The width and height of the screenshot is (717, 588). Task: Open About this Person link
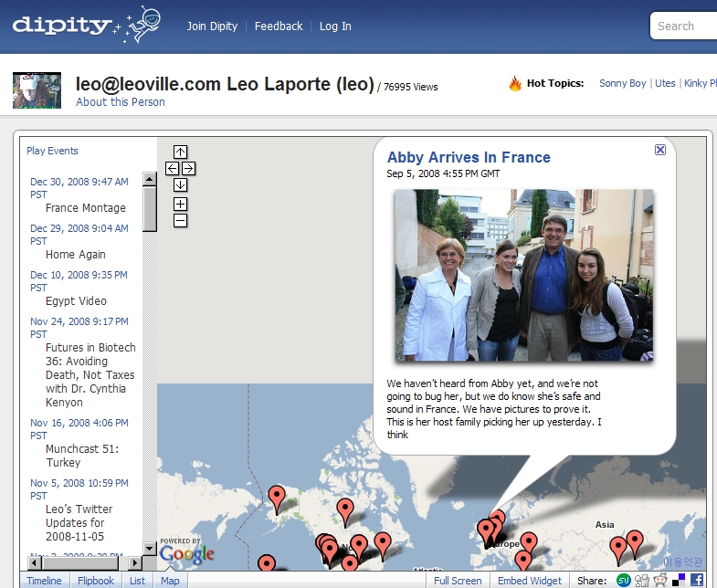pos(121,102)
